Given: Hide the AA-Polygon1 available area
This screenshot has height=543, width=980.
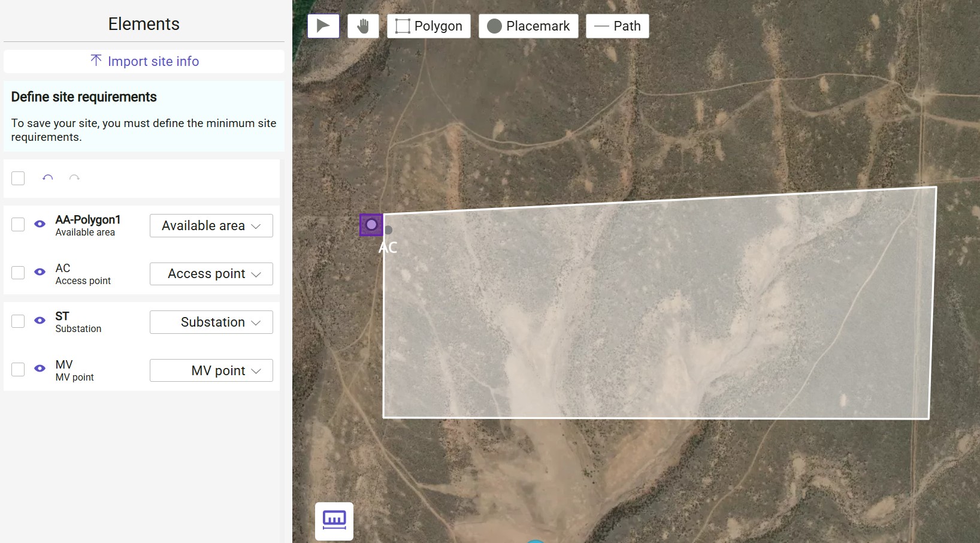Looking at the screenshot, I should [x=39, y=224].
